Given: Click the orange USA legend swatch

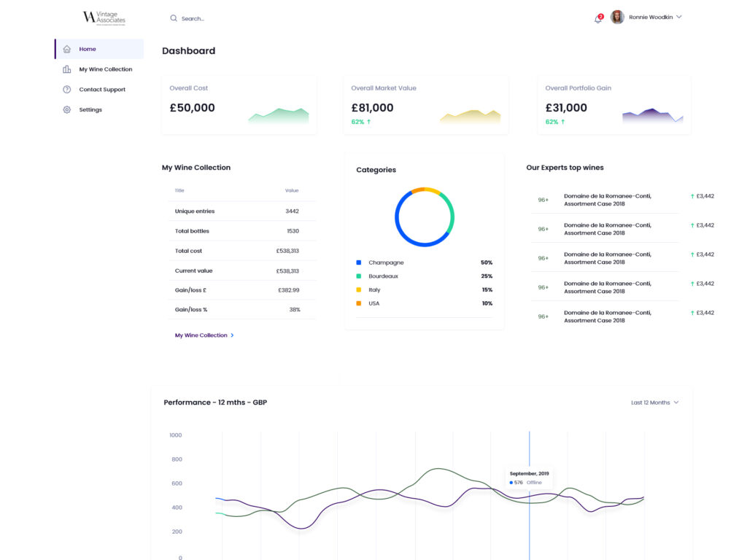Looking at the screenshot, I should tap(359, 303).
